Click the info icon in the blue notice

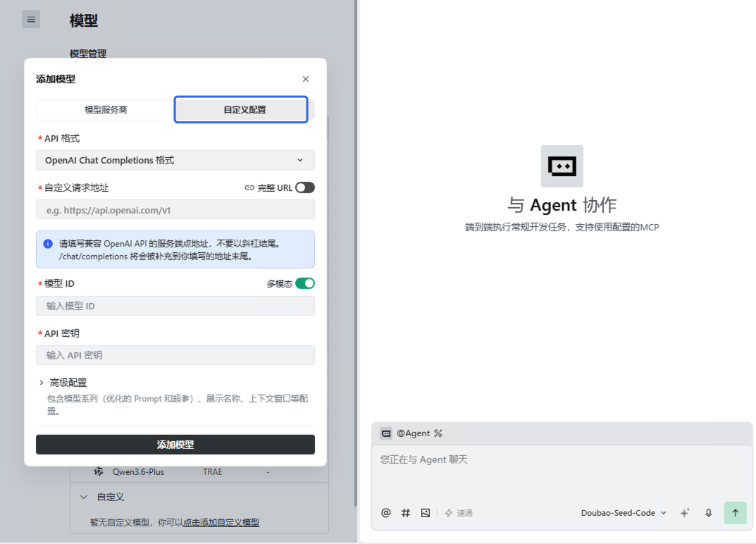[48, 244]
